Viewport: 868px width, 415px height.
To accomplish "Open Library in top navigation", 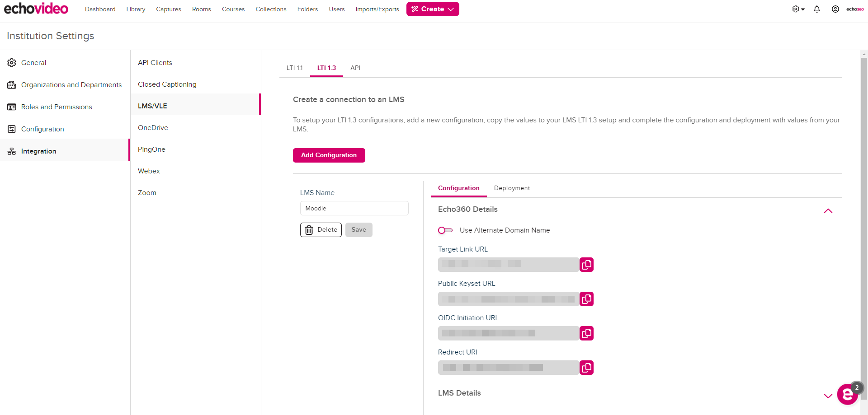I will [x=136, y=9].
